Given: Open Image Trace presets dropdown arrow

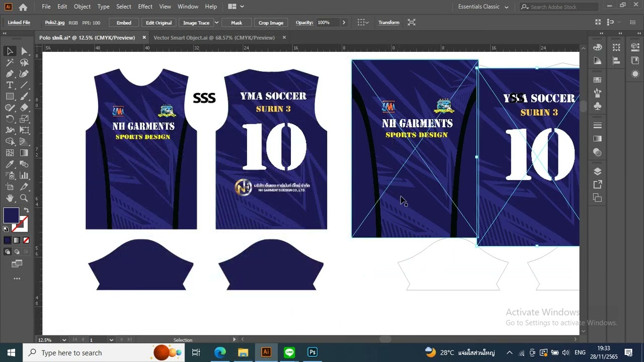Looking at the screenshot, I should pyautogui.click(x=216, y=23).
